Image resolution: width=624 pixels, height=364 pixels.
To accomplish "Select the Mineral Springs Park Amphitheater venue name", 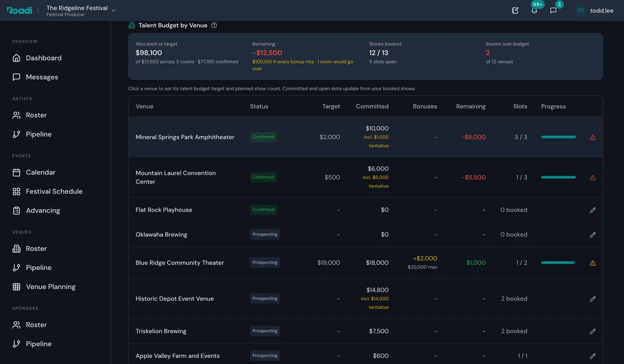I will 185,137.
